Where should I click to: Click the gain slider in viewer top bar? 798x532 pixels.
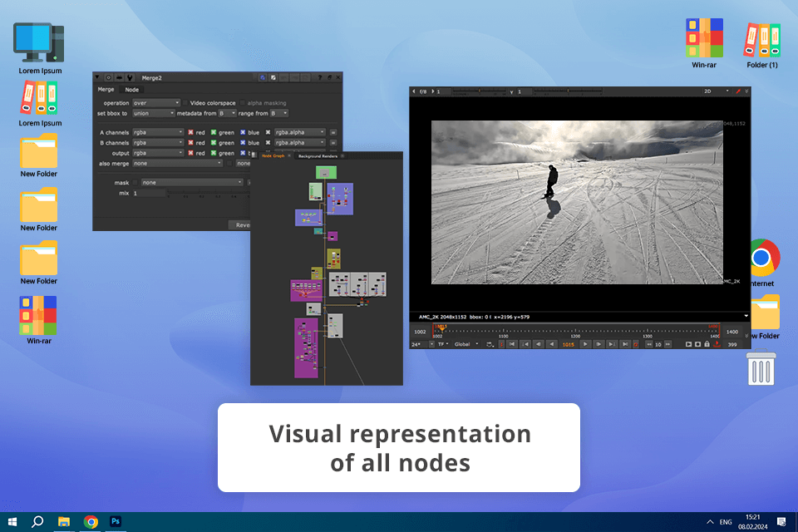[x=480, y=91]
